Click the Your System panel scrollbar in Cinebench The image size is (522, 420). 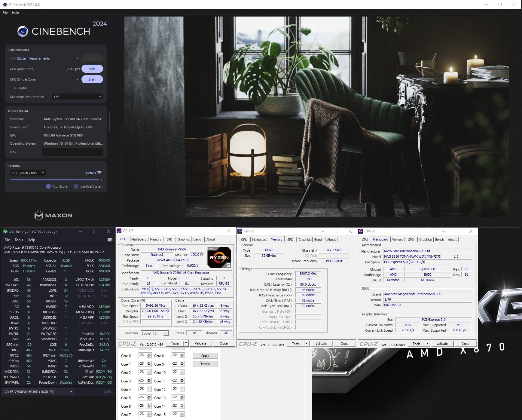pos(109,122)
